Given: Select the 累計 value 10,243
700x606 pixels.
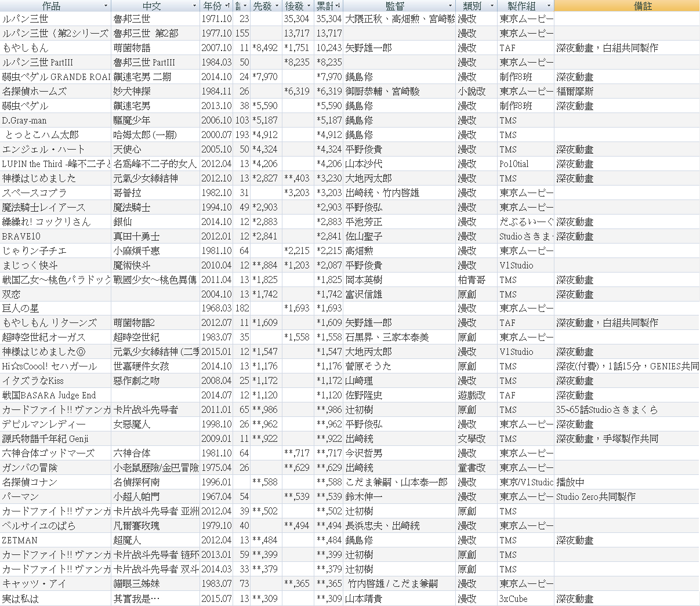Looking at the screenshot, I should (328, 48).
